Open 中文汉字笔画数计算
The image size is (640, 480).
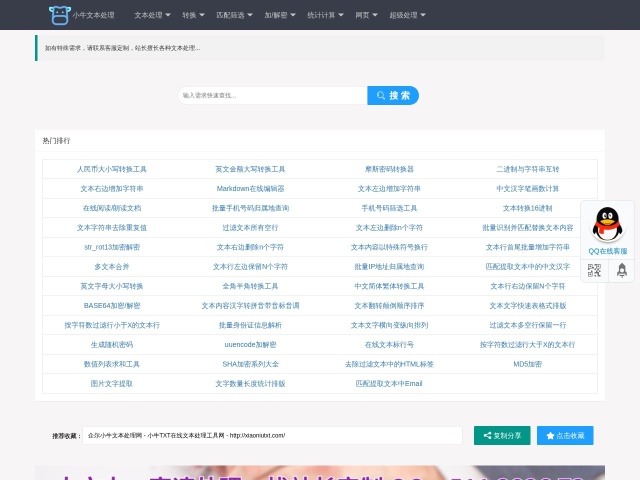[x=527, y=189]
